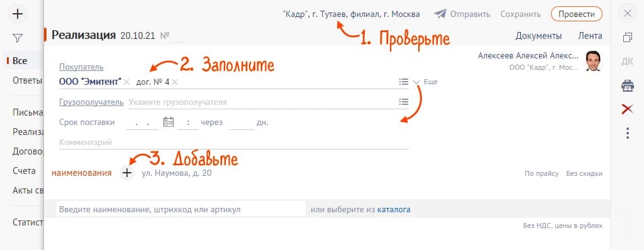Screen dimensions: 644x250
Task: Click the red X delete icon
Action: (x=627, y=109)
